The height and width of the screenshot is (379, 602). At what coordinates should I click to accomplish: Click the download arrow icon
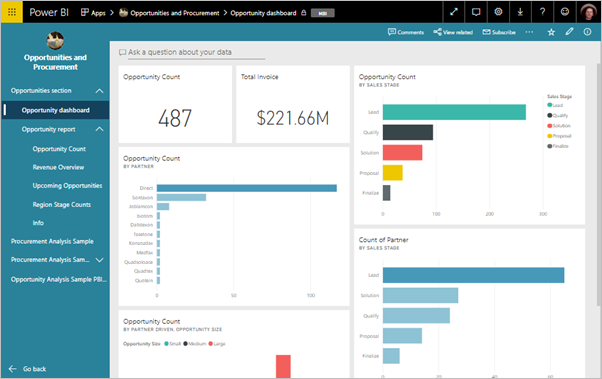coord(520,12)
